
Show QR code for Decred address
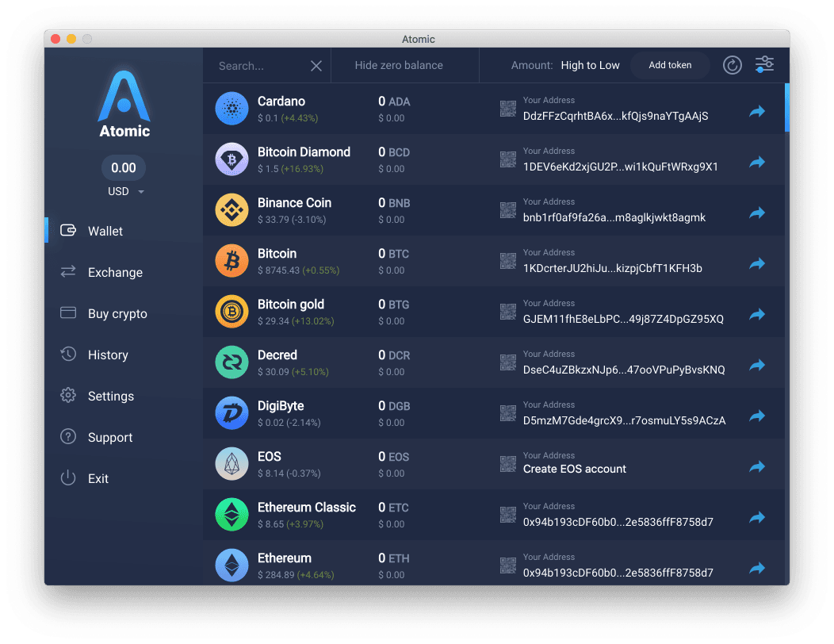[508, 362]
